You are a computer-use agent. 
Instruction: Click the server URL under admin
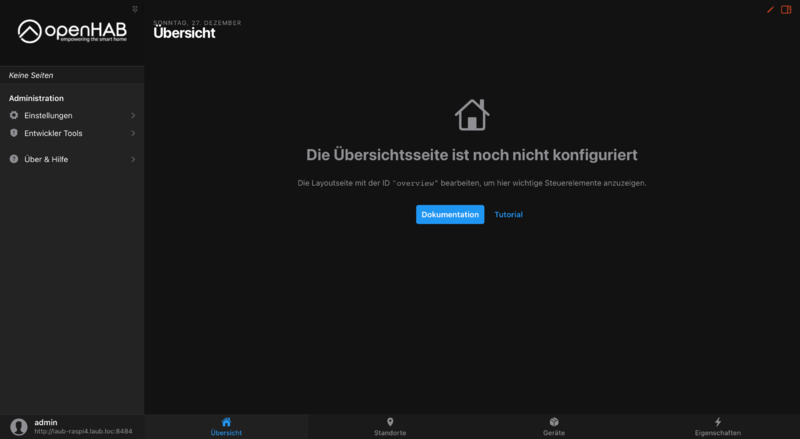pyautogui.click(x=83, y=432)
